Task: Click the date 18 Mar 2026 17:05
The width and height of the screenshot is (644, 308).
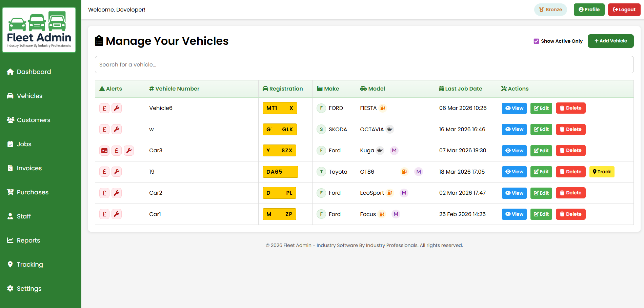Action: click(x=462, y=172)
